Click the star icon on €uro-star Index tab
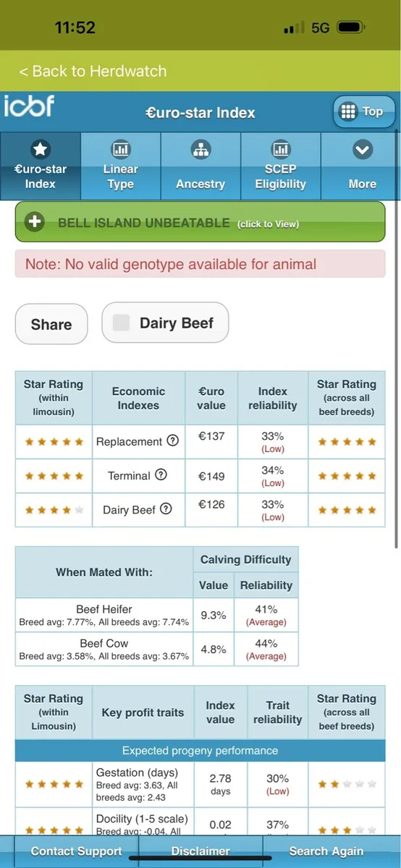401x868 pixels. point(41,150)
